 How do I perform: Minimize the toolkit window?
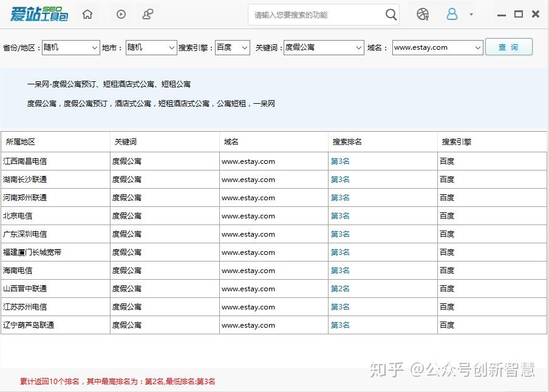coord(502,15)
